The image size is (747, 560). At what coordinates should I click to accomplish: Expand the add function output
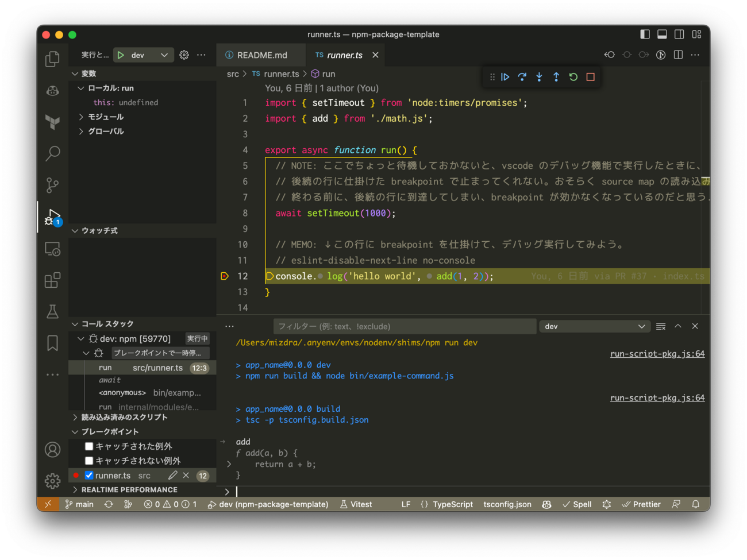coord(229,464)
